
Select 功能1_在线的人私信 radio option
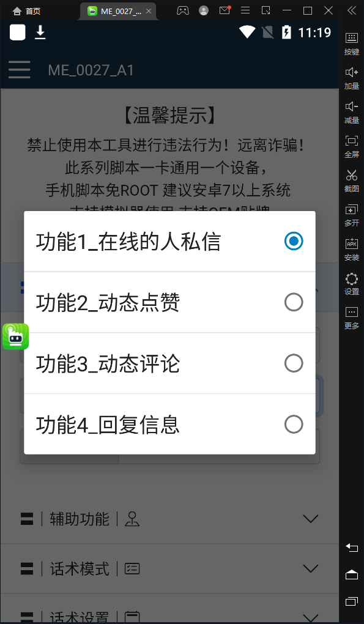170,242
